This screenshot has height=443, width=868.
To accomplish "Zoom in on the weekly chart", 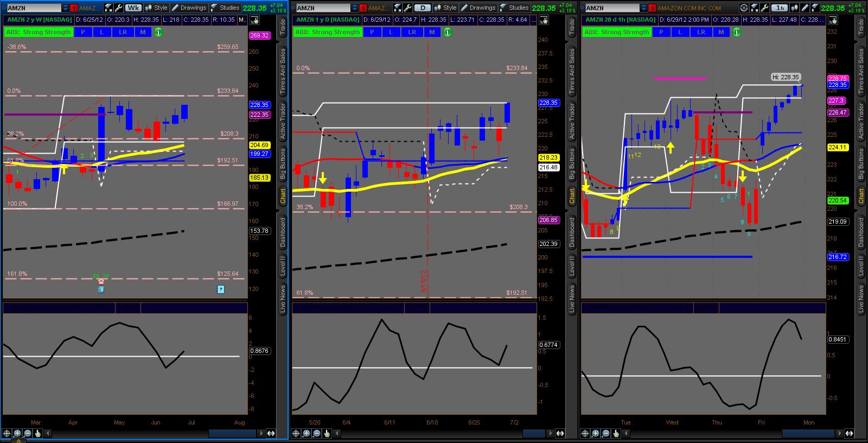I will click(17, 433).
